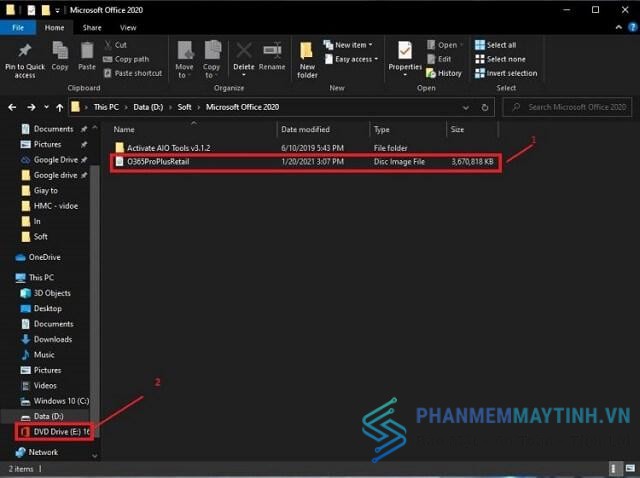Open the New item dropdown
The height and width of the screenshot is (478, 640).
[x=348, y=45]
